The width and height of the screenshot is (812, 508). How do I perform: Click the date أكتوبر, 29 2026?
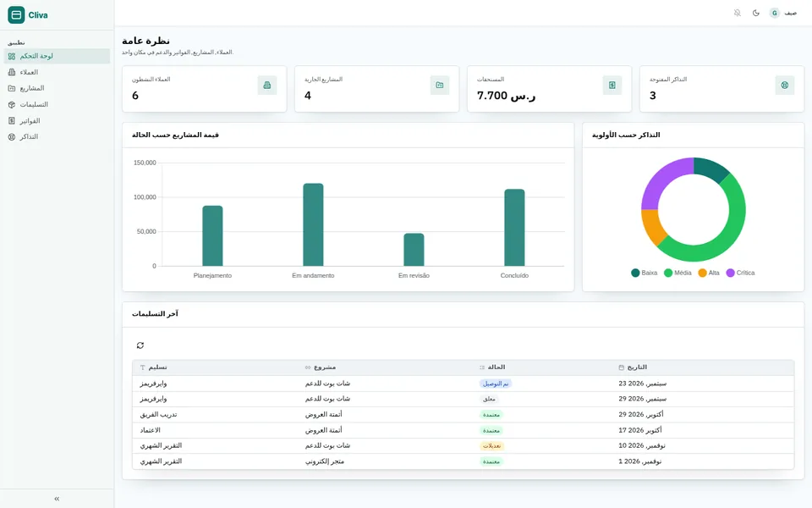tap(640, 414)
